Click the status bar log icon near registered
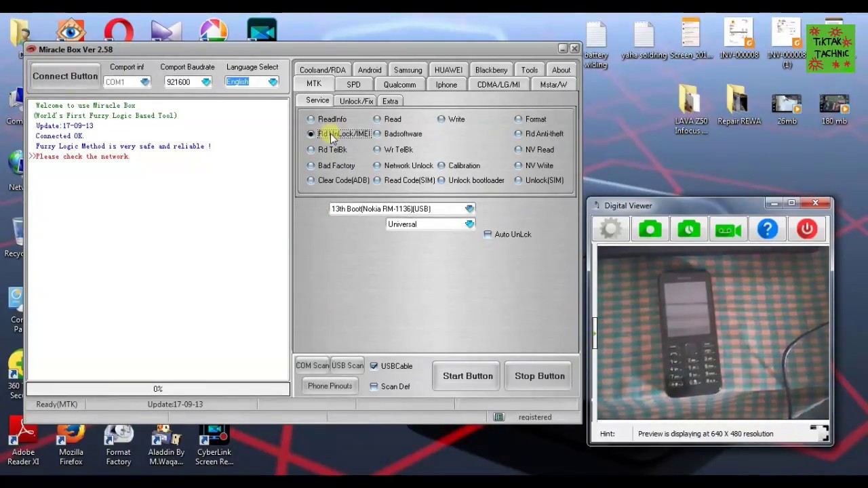The image size is (868, 488). [x=498, y=417]
